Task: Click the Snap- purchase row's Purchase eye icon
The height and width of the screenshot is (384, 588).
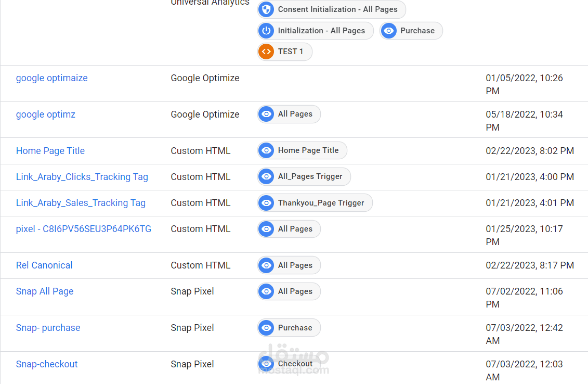Action: [x=266, y=327]
